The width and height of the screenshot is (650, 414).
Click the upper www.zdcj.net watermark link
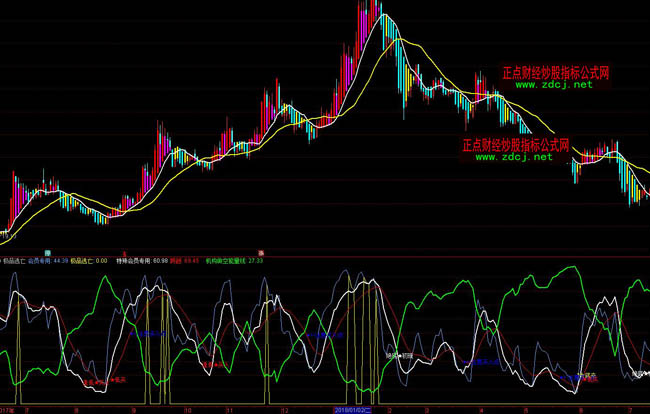click(x=554, y=86)
